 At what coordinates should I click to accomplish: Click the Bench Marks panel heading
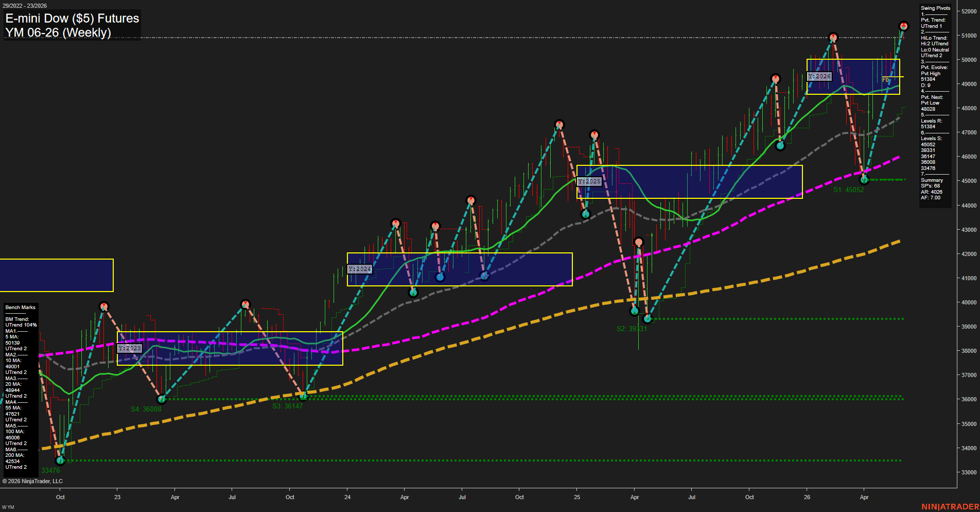[x=21, y=308]
